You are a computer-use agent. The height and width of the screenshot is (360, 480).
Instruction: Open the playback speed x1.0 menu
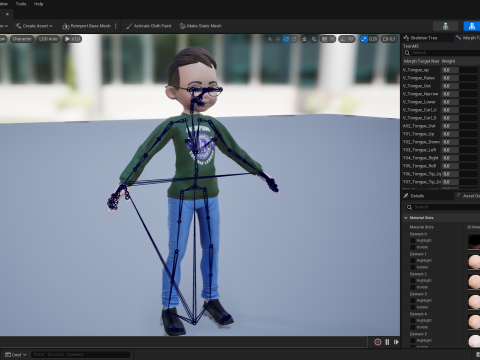click(72, 39)
